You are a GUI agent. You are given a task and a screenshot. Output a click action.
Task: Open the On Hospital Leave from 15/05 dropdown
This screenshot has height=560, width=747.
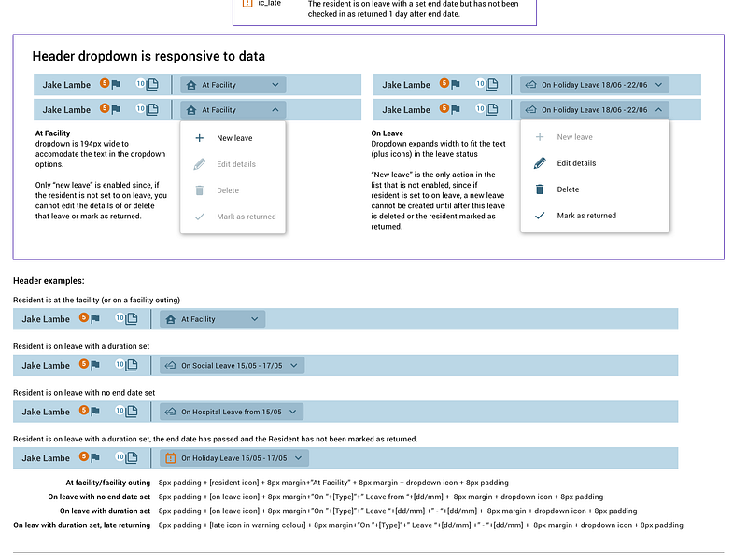[x=232, y=412]
